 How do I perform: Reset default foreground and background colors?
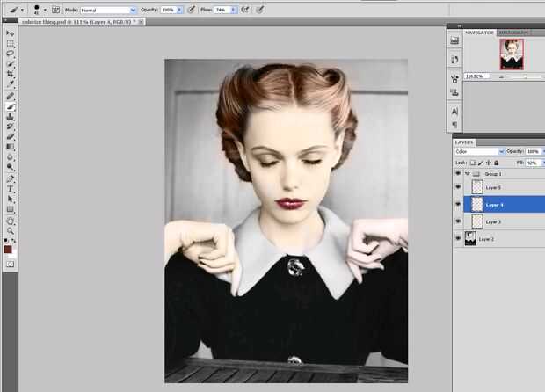(6, 241)
